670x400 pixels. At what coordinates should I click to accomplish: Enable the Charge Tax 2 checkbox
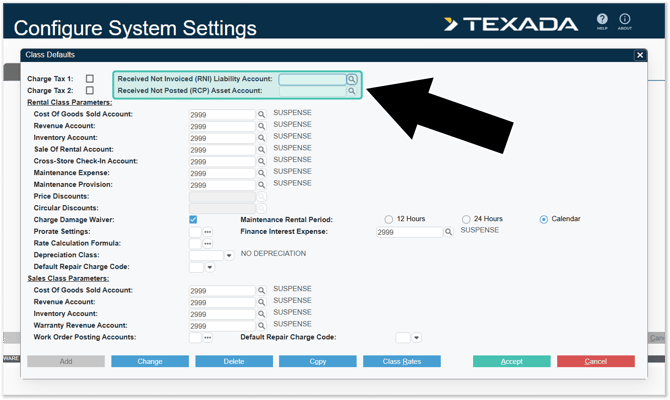(x=90, y=91)
